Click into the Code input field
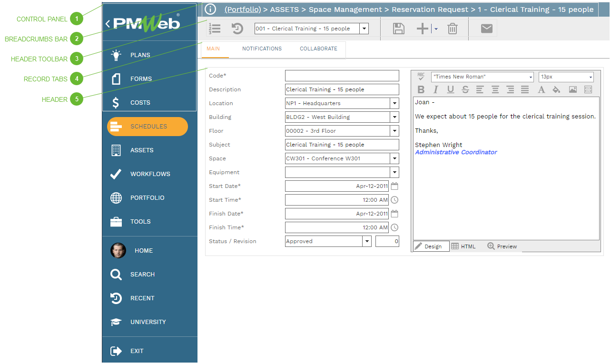611x364 pixels. click(342, 76)
